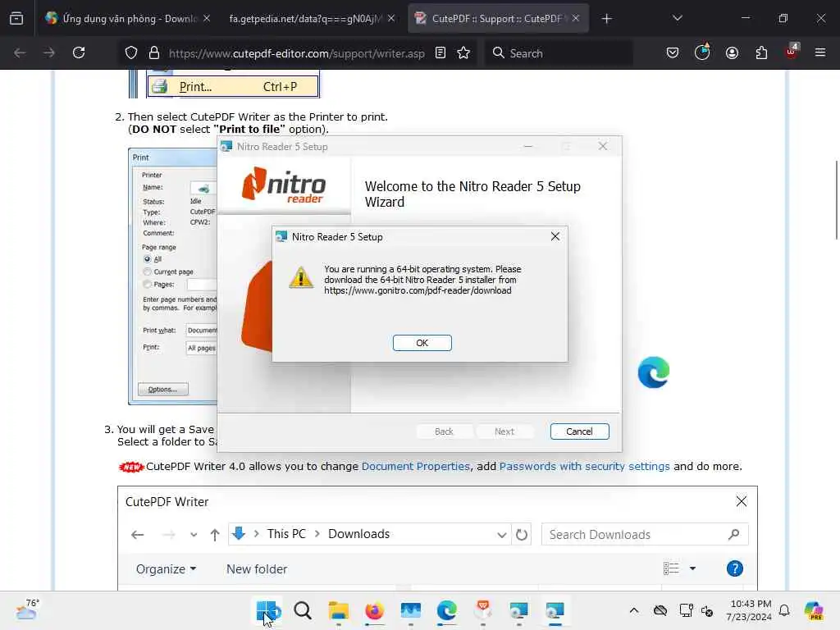The image size is (840, 630).
Task: Expand Downloads path dropdown in CutePDF Writer
Action: (501, 535)
